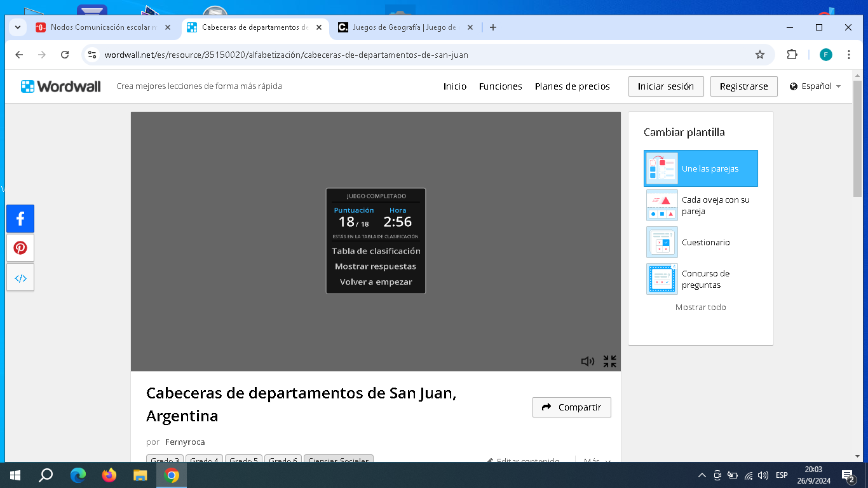The image size is (868, 488).
Task: Expand Mostrar todo templates list
Action: coord(700,307)
